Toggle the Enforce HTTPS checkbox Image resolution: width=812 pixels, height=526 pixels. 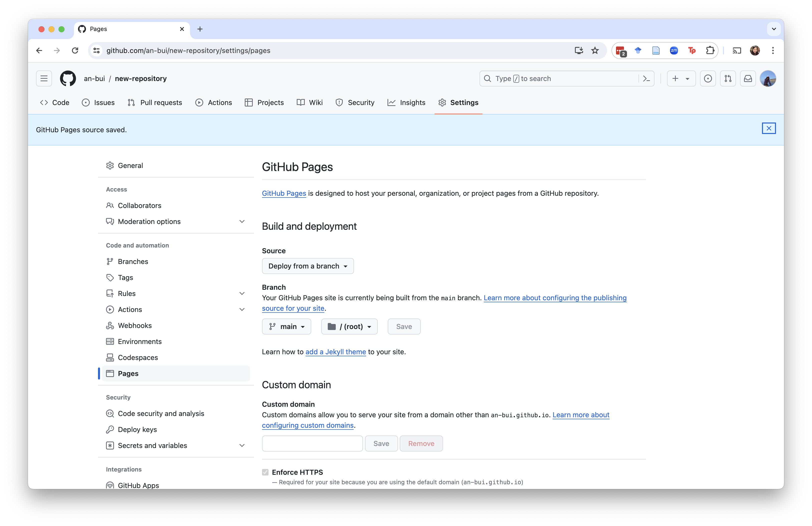pyautogui.click(x=265, y=472)
